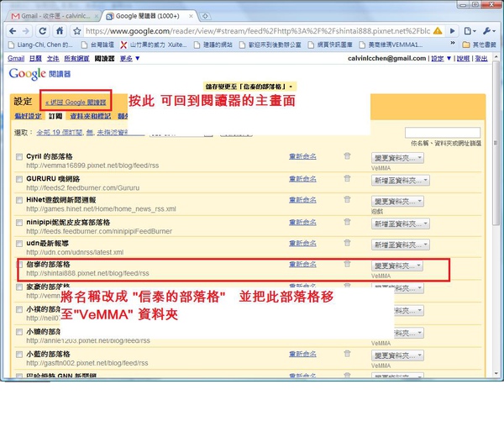Delete the Cyril 的部落格 subscription via trash icon
The width and height of the screenshot is (504, 421).
(347, 156)
